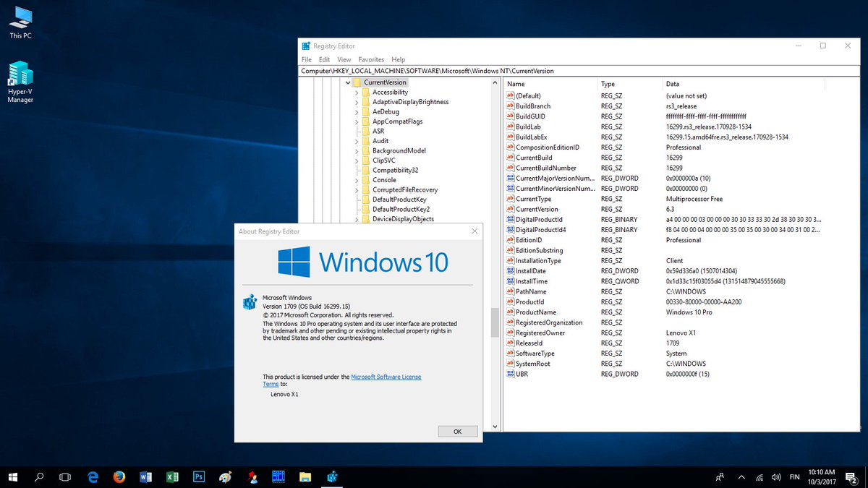The image size is (868, 488).
Task: Open the Windows Start menu
Action: point(13,477)
